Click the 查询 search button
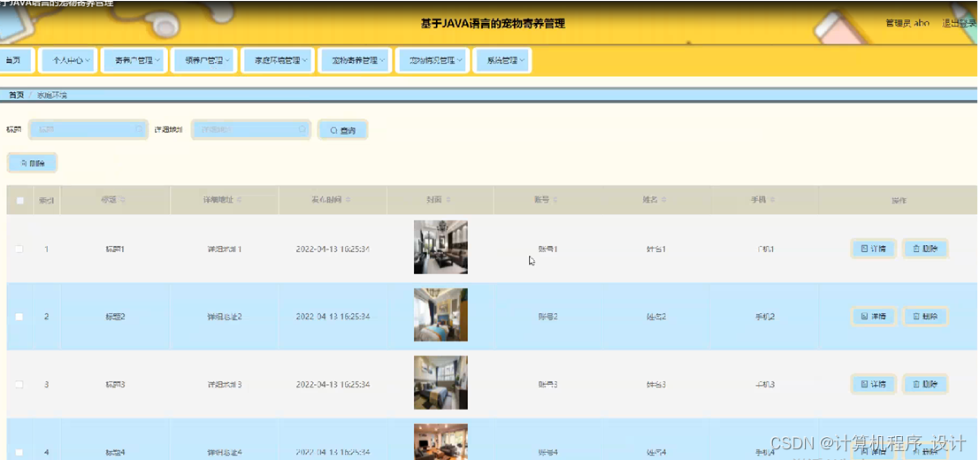The image size is (980, 460). [342, 130]
